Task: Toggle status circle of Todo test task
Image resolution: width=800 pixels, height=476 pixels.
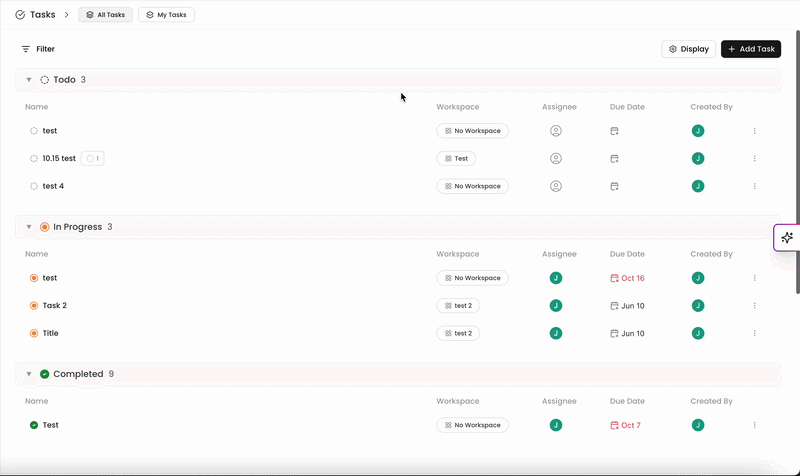Action: 34,131
